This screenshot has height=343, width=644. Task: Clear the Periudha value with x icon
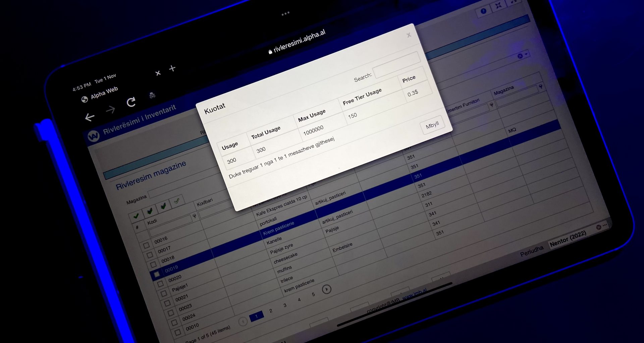(598, 227)
